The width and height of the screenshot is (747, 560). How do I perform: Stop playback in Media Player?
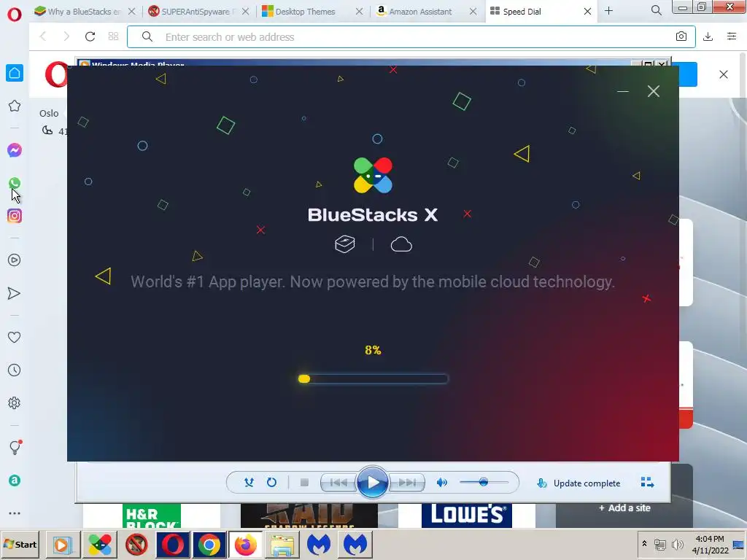tap(304, 483)
